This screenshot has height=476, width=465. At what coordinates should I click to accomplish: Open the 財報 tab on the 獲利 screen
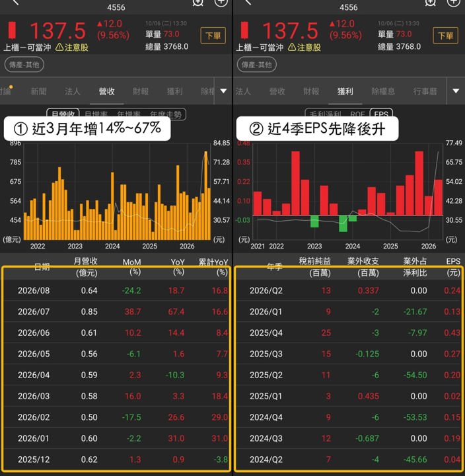[x=311, y=91]
